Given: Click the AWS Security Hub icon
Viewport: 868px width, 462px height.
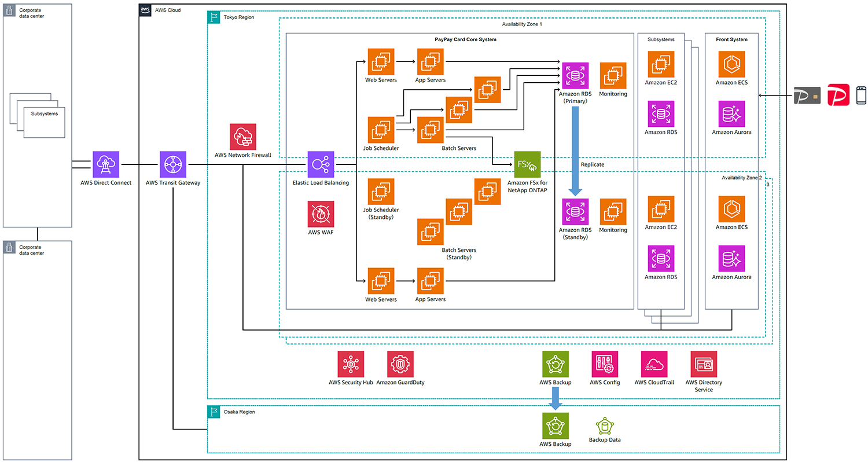Looking at the screenshot, I should click(x=351, y=364).
